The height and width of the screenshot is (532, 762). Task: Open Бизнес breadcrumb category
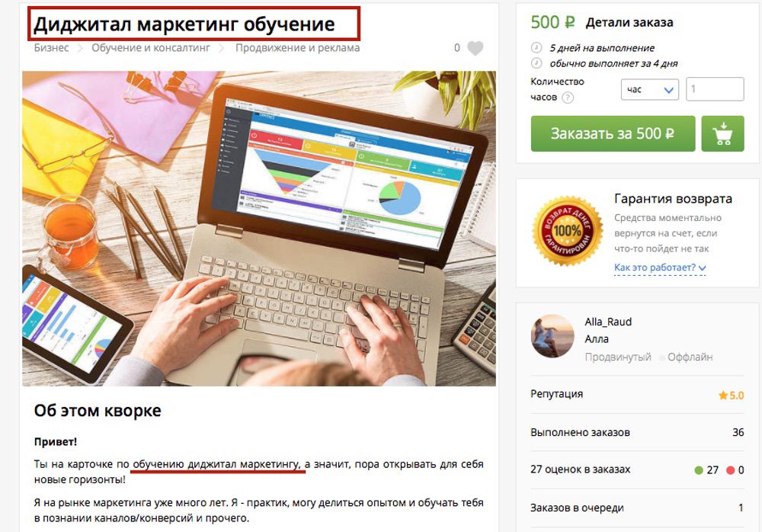pos(52,48)
